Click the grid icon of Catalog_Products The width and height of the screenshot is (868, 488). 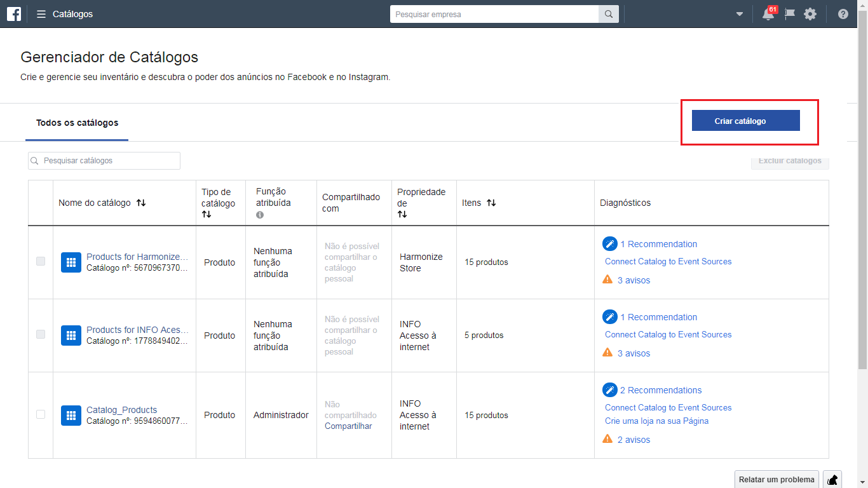point(71,416)
